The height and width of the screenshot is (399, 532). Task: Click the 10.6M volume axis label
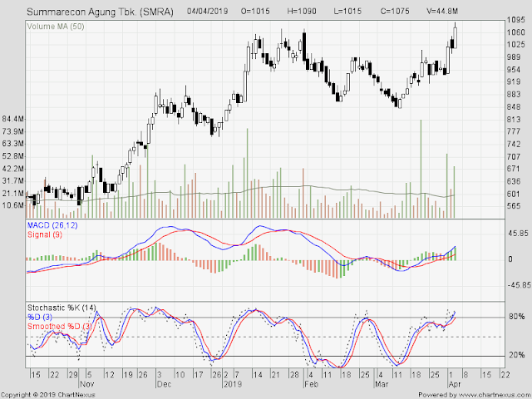pyautogui.click(x=13, y=205)
